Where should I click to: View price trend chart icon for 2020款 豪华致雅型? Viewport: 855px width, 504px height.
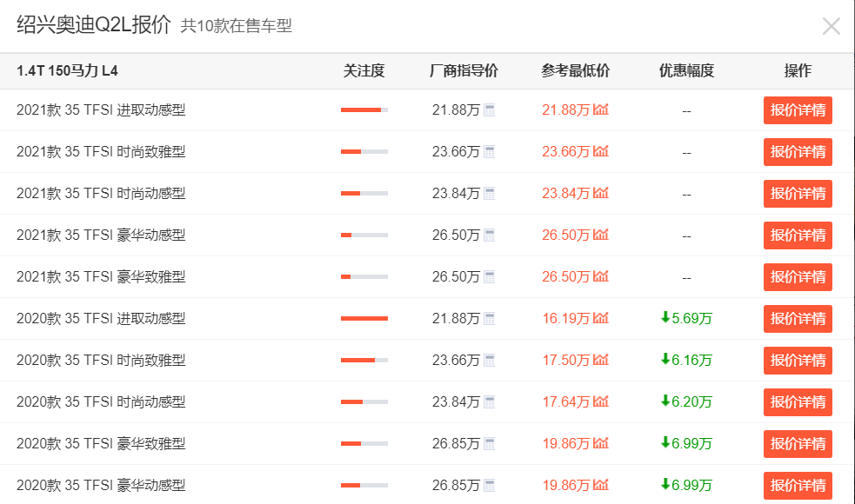point(601,443)
